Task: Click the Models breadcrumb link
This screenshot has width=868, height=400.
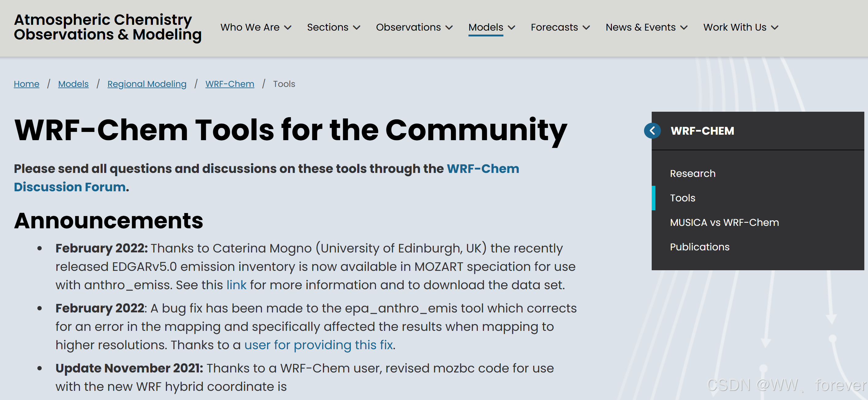Action: click(73, 84)
